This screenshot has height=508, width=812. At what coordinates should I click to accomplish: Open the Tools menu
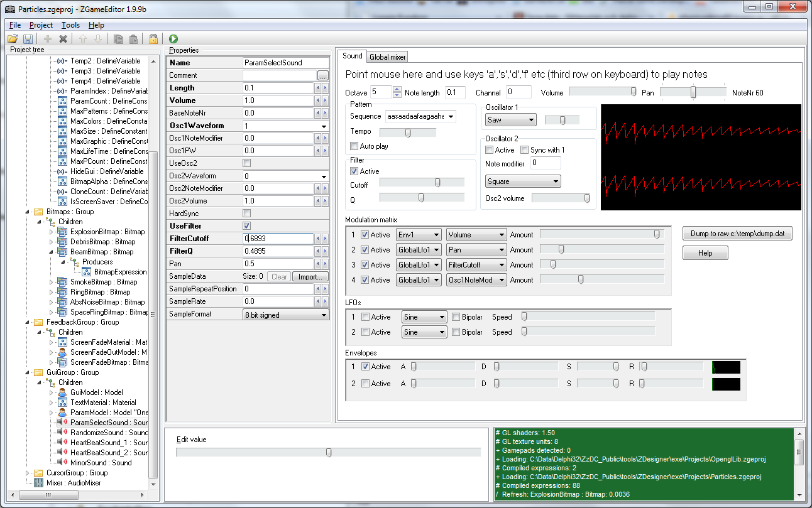[x=70, y=25]
